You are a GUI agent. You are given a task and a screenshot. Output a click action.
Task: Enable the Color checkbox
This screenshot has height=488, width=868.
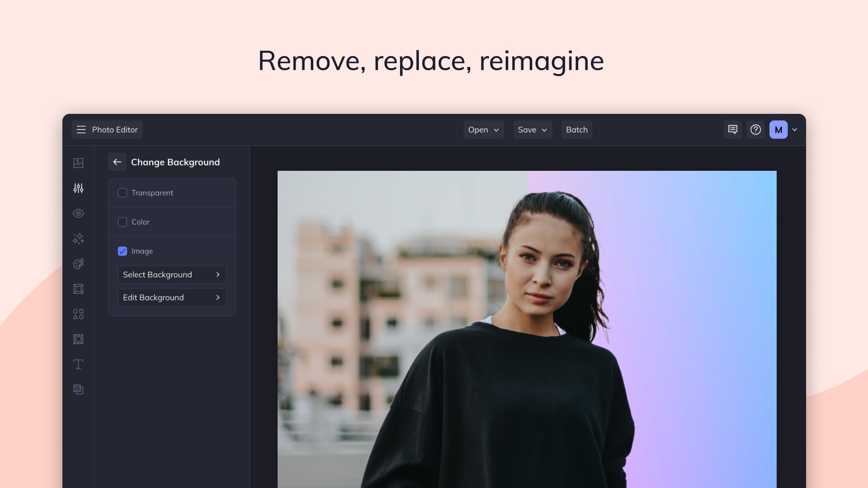pyautogui.click(x=123, y=222)
